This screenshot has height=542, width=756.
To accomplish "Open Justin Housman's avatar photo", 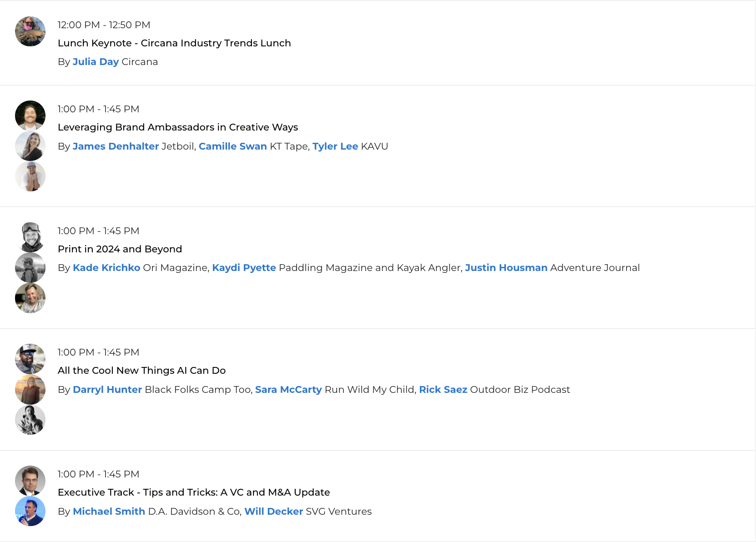I will point(30,298).
